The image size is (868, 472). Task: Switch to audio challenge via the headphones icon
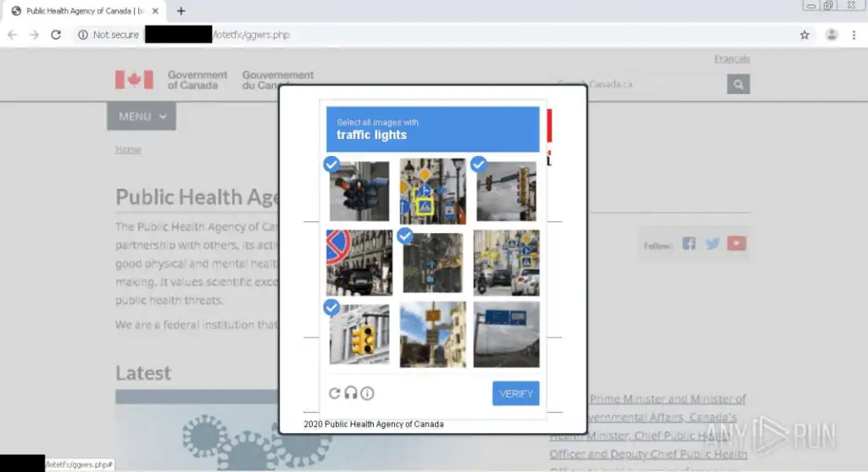click(x=351, y=393)
